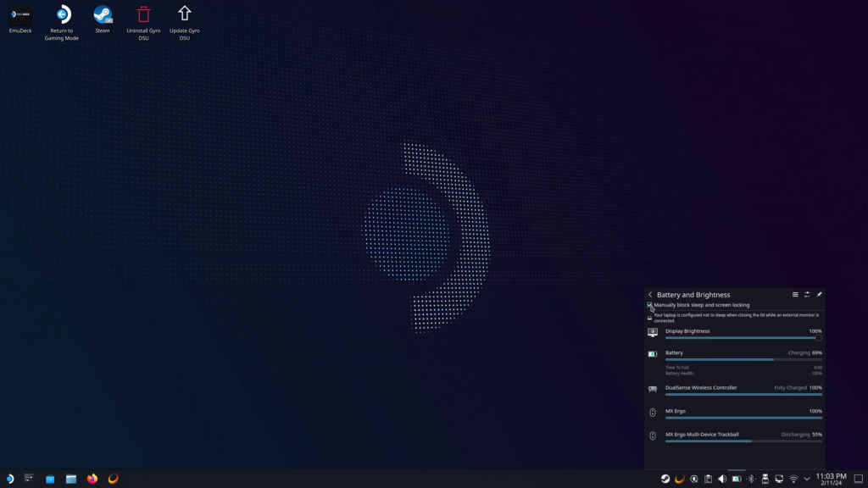Launch the Update Gyro DSU shortcut

coord(184,14)
